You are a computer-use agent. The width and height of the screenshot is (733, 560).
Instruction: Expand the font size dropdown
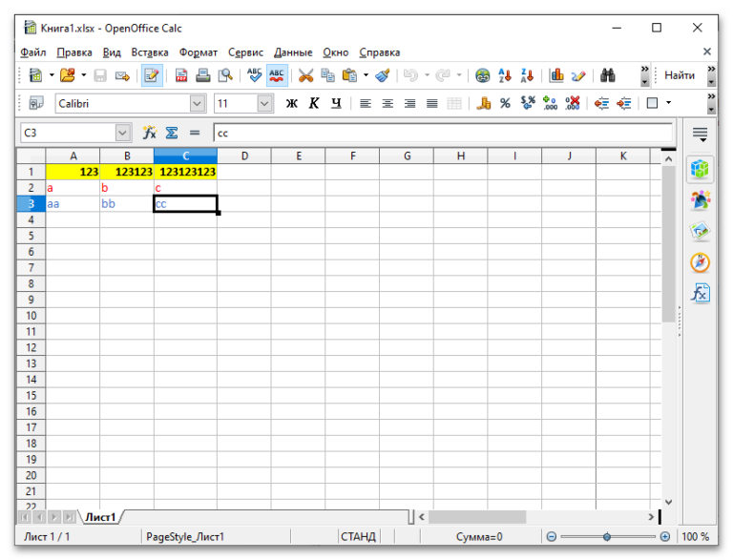(264, 103)
